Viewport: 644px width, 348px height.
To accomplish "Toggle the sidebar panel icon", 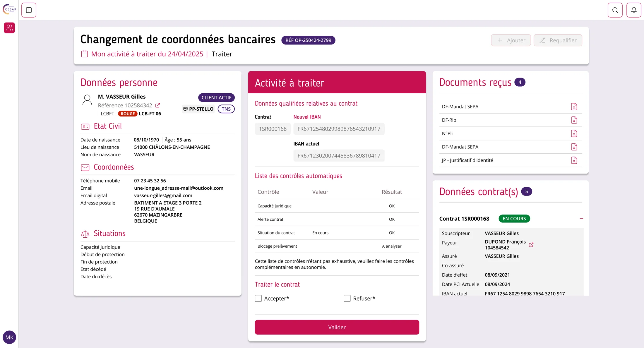I will click(29, 10).
